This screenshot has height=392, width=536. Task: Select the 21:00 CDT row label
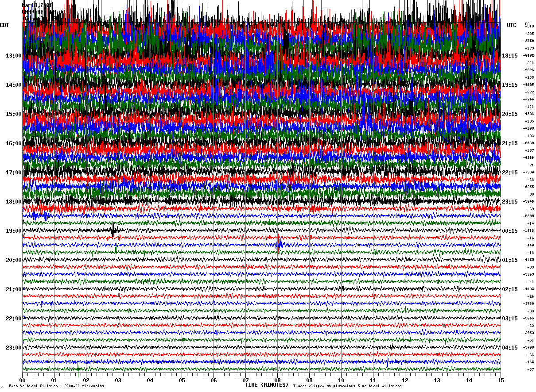[x=14, y=289]
